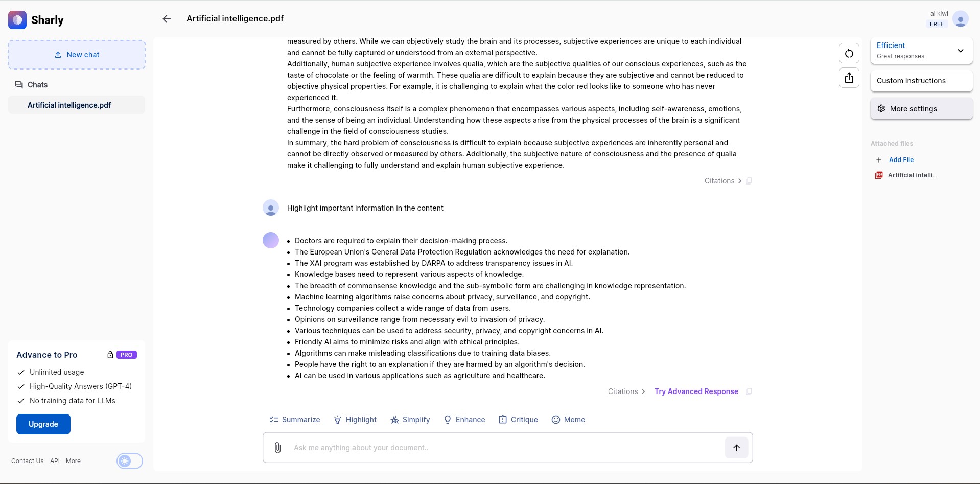
Task: Choose the Critique quick action
Action: (518, 420)
